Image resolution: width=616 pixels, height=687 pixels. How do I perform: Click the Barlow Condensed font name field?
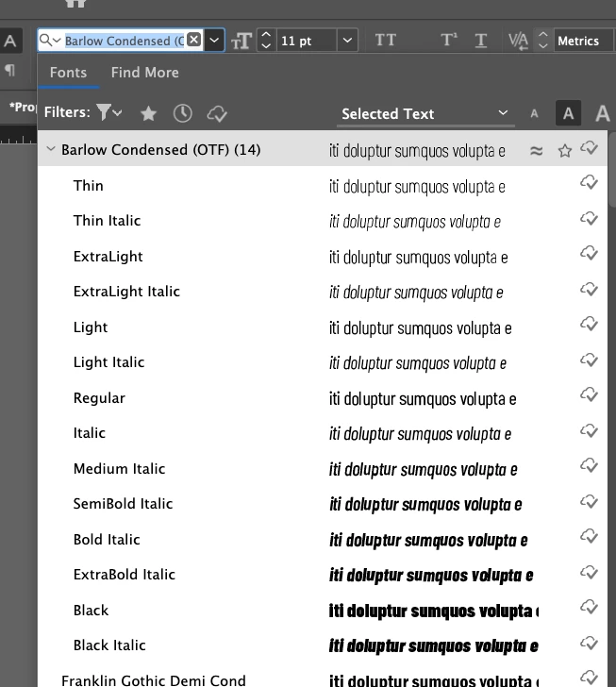click(x=125, y=41)
